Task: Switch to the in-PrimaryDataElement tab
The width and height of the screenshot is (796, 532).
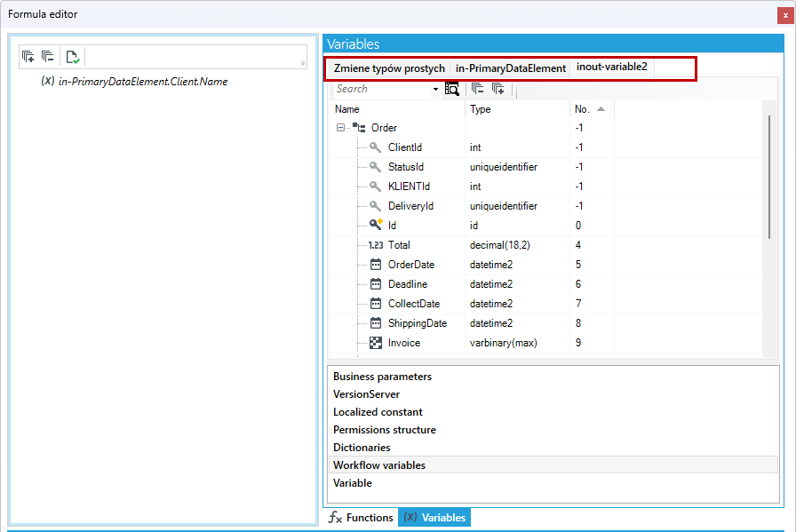Action: pyautogui.click(x=511, y=68)
